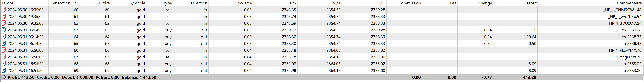This screenshot has width=644, height=82.
Task: Click the total profit value 413.28
Action: coord(529,77)
